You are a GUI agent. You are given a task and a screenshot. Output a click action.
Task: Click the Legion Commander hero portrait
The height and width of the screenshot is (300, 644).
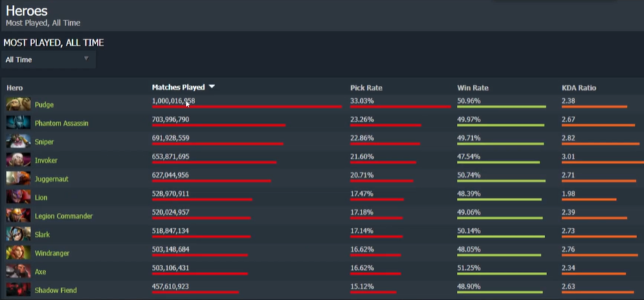pos(18,216)
